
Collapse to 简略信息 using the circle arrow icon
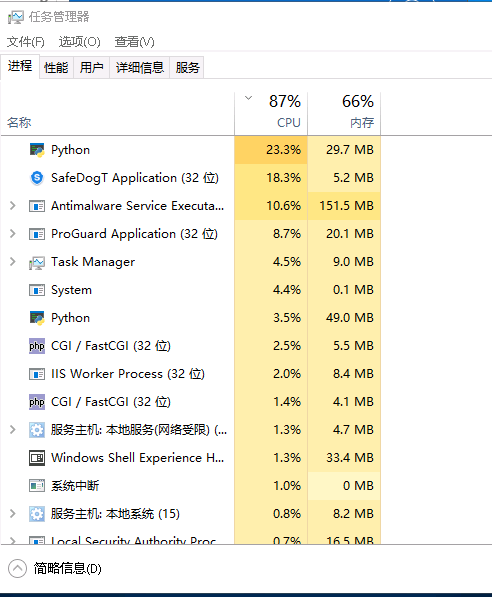(x=17, y=569)
